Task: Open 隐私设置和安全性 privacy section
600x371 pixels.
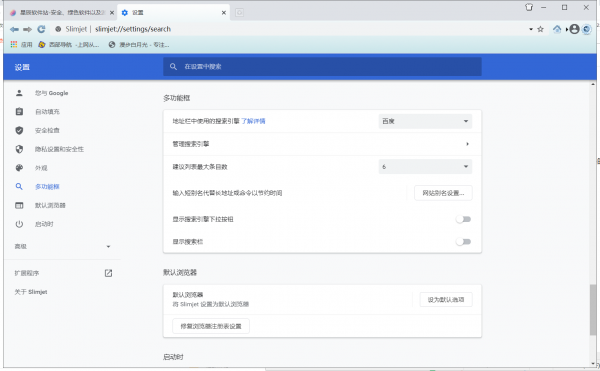Action: (59, 149)
